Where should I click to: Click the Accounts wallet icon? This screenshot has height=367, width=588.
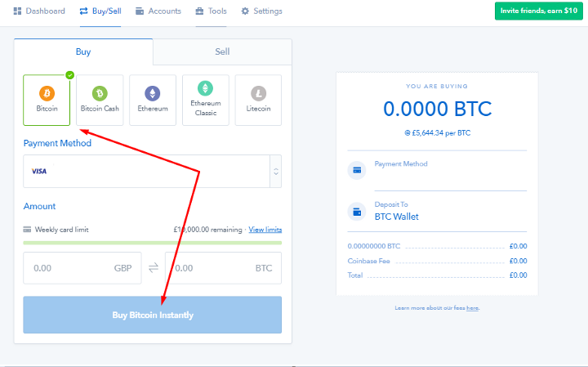(x=140, y=11)
